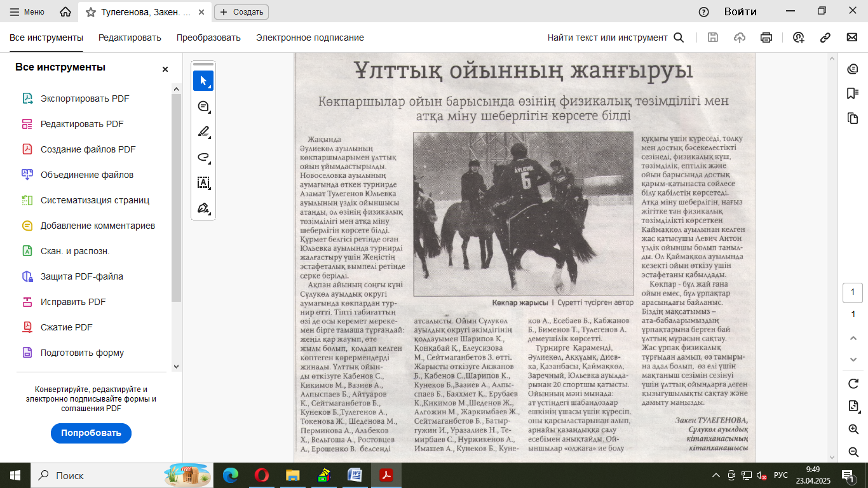The width and height of the screenshot is (868, 488).
Task: Copy link with the chain icon
Action: (x=825, y=37)
